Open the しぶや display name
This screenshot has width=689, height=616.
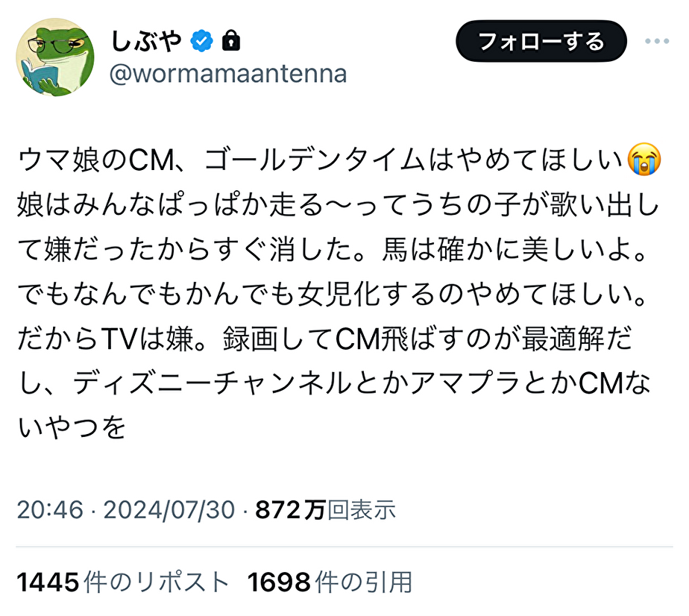click(147, 40)
